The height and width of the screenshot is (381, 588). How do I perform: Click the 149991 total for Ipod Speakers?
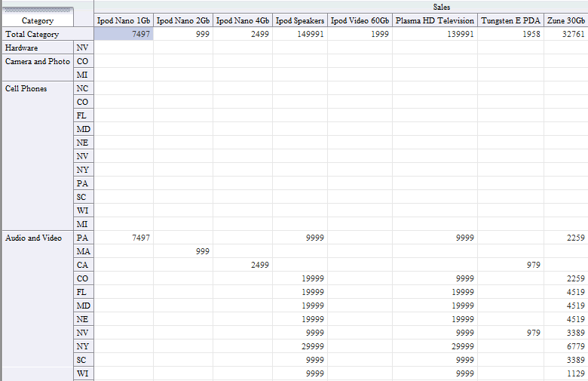tap(300, 34)
